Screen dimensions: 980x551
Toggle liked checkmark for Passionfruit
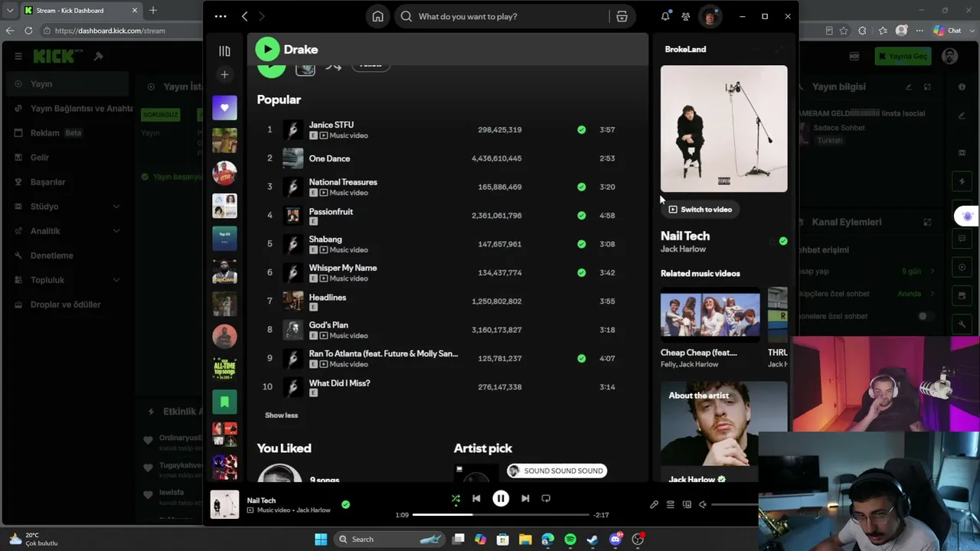tap(581, 216)
